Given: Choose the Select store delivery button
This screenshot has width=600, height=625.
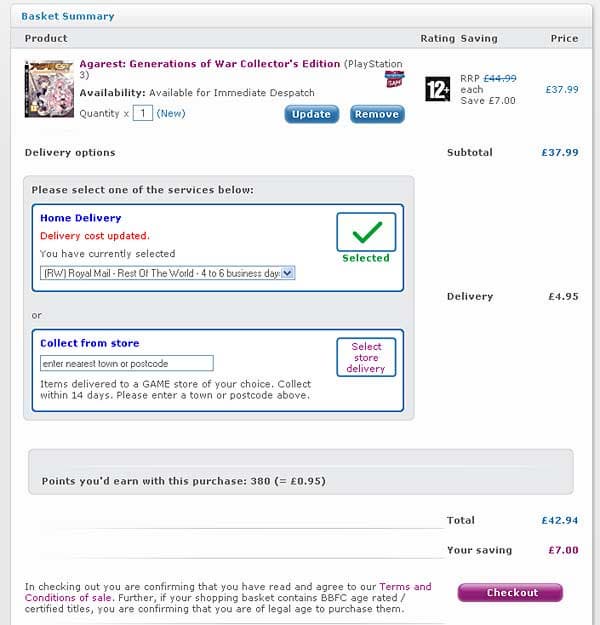Looking at the screenshot, I should (x=366, y=357).
